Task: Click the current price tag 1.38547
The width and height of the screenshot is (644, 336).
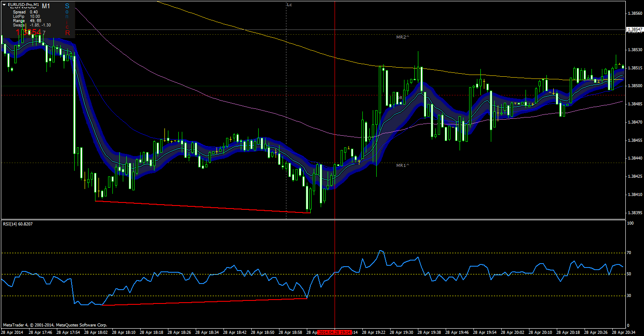Action: click(x=635, y=29)
